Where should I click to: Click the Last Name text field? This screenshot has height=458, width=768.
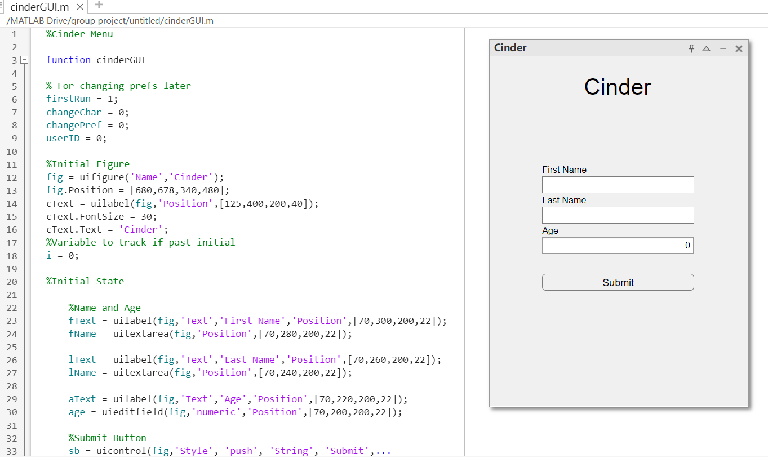[617, 215]
